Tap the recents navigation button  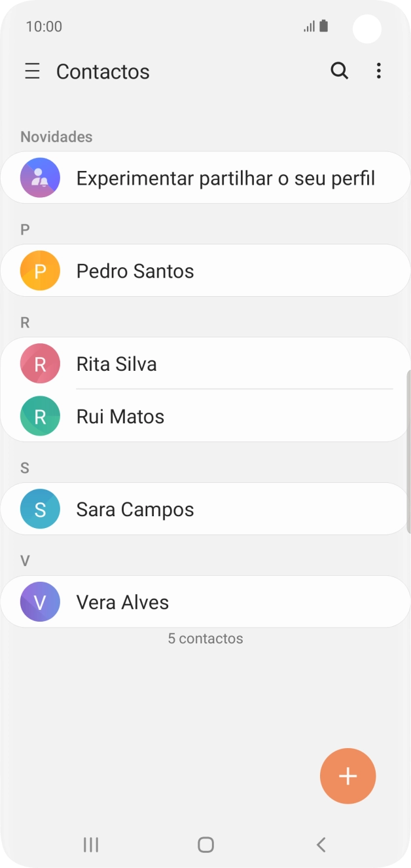pos(90,845)
